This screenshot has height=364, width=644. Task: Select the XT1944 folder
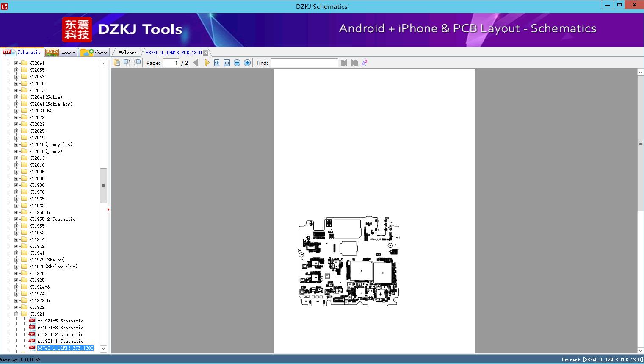coord(37,239)
